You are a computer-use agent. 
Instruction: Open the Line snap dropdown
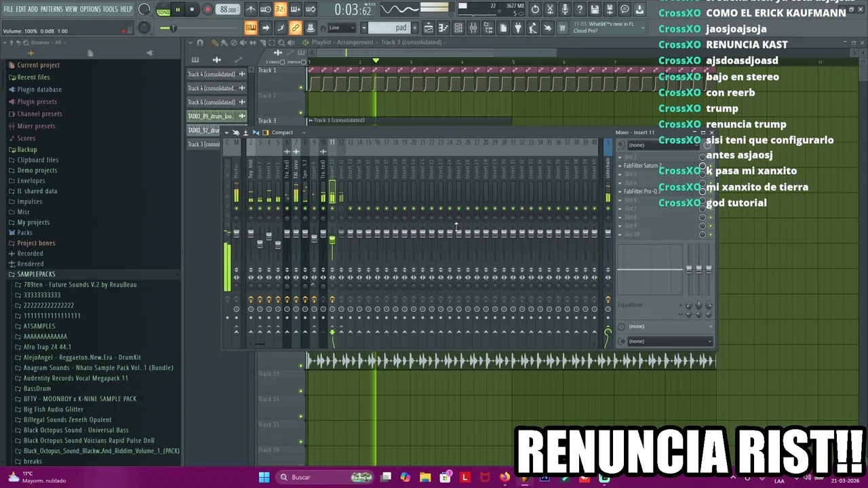point(342,28)
